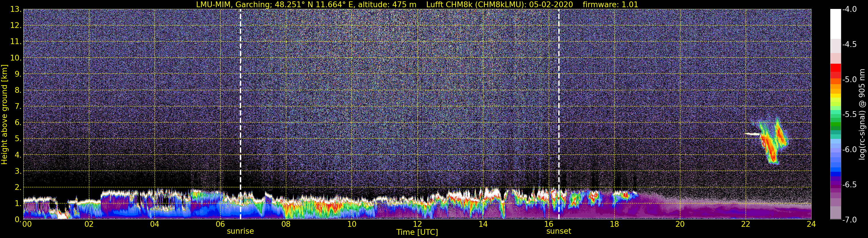Screen dimensions: 868x238
Task: Click the sunset label below the time axis
Action: tap(559, 231)
